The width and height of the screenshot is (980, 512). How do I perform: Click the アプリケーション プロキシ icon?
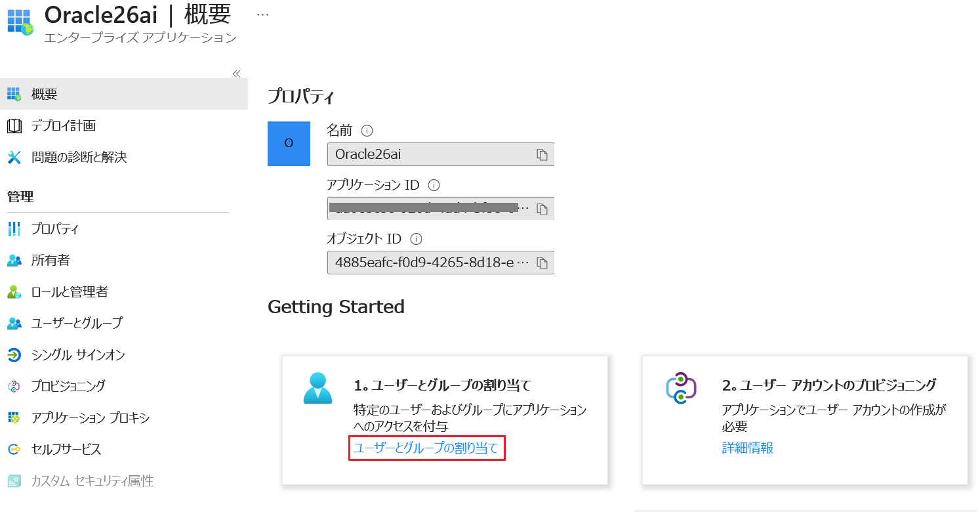(14, 418)
